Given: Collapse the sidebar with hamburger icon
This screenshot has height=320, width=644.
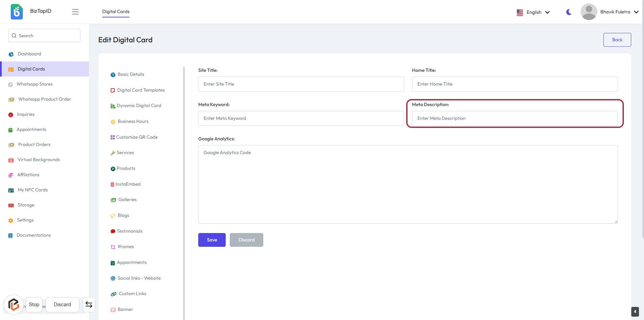Looking at the screenshot, I should pyautogui.click(x=75, y=12).
